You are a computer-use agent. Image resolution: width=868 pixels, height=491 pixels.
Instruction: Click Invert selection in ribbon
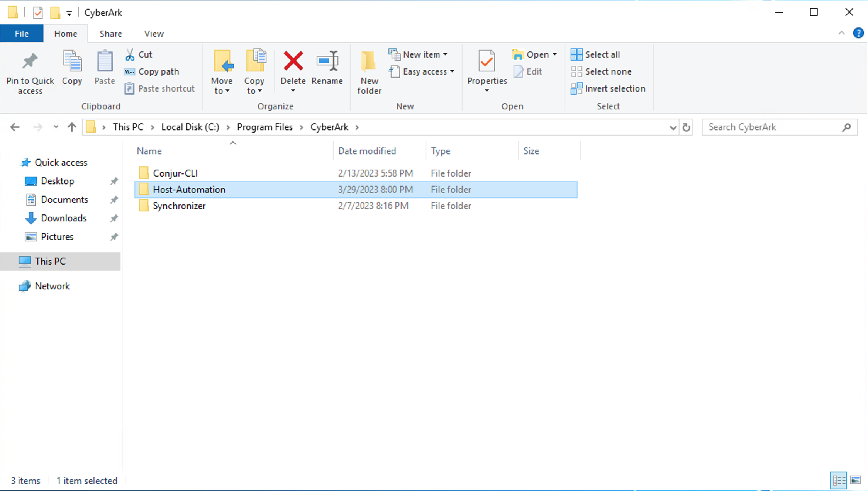pyautogui.click(x=608, y=88)
